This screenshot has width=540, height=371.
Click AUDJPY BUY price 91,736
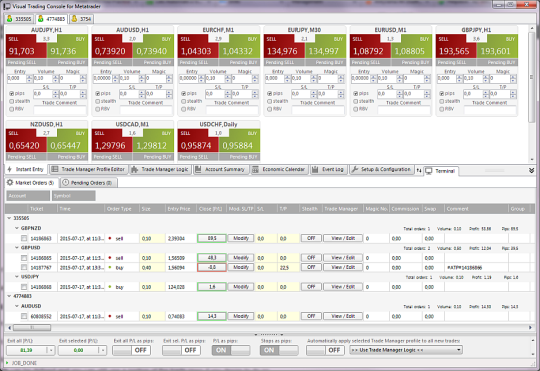coord(68,47)
